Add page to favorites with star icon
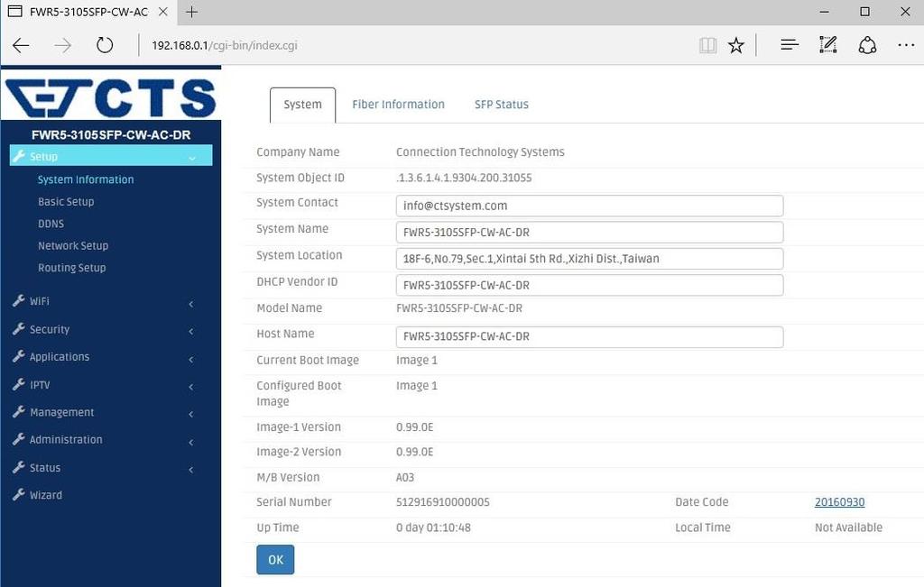Viewport: 924px width, 587px height. [x=736, y=45]
